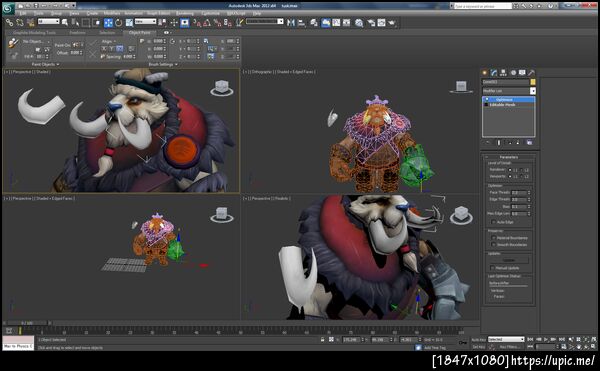The width and height of the screenshot is (600, 371).
Task: Open the Align dropdown in ribbon
Action: pyautogui.click(x=108, y=41)
